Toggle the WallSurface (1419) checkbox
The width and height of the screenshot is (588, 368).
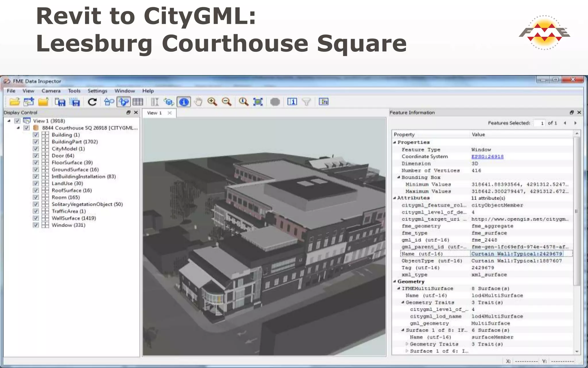click(x=36, y=218)
